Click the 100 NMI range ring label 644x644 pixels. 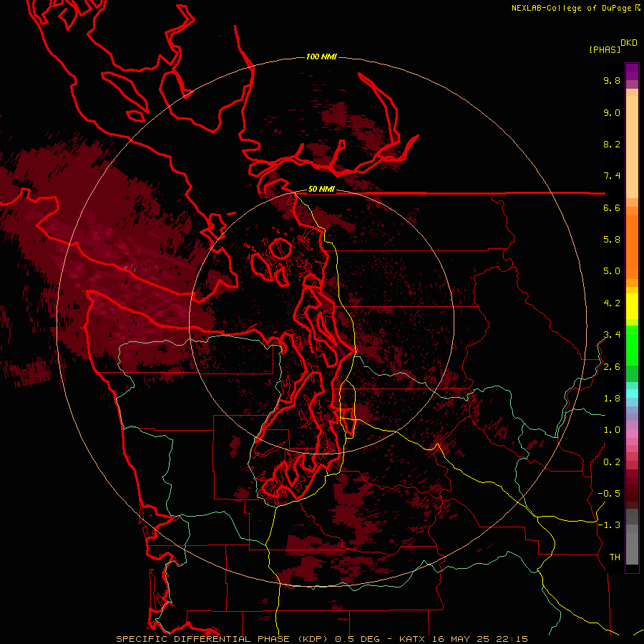[321, 57]
